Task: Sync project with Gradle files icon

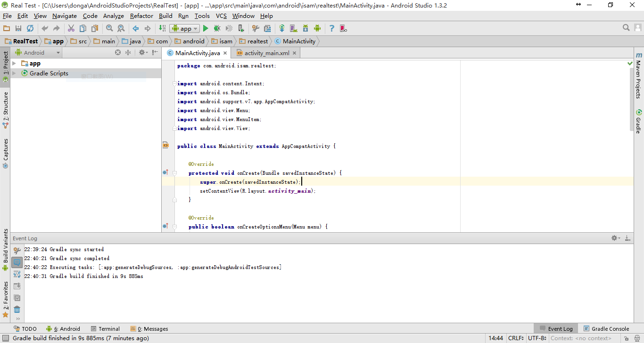Action: coord(281,29)
